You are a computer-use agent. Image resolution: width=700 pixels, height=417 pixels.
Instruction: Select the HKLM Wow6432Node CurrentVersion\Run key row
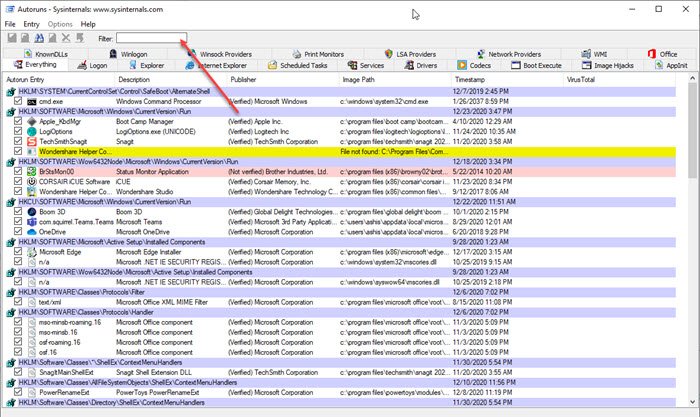(339, 162)
